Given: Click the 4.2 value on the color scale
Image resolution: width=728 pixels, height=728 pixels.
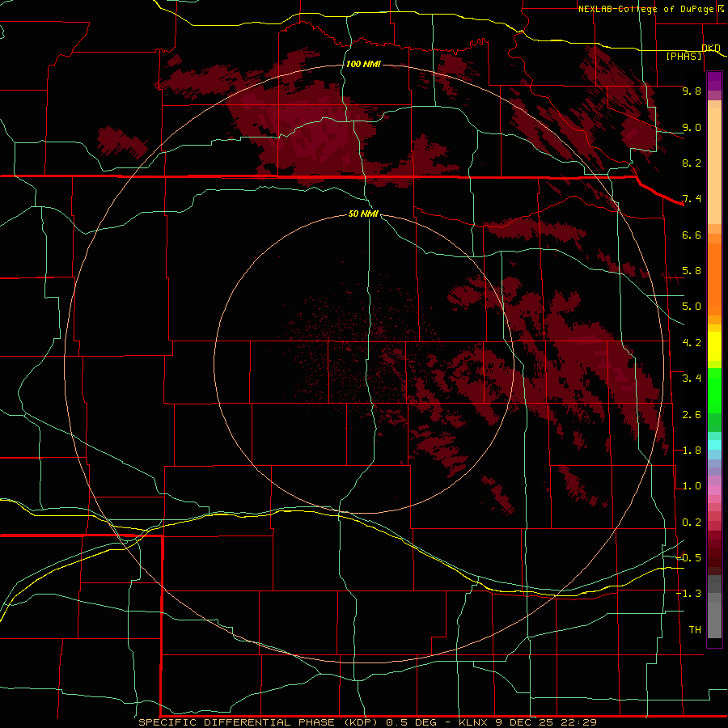Looking at the screenshot, I should [x=692, y=343].
